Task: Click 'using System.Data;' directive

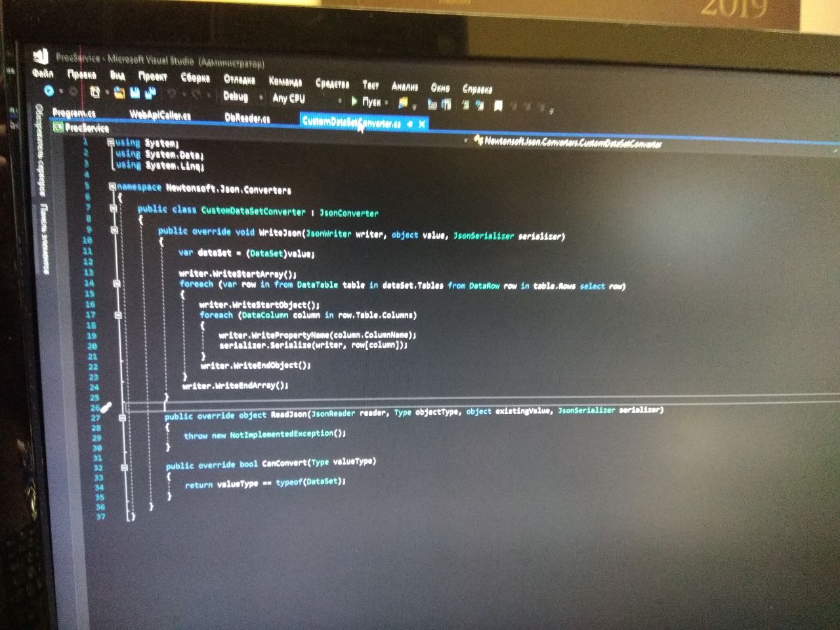Action: coord(160,155)
